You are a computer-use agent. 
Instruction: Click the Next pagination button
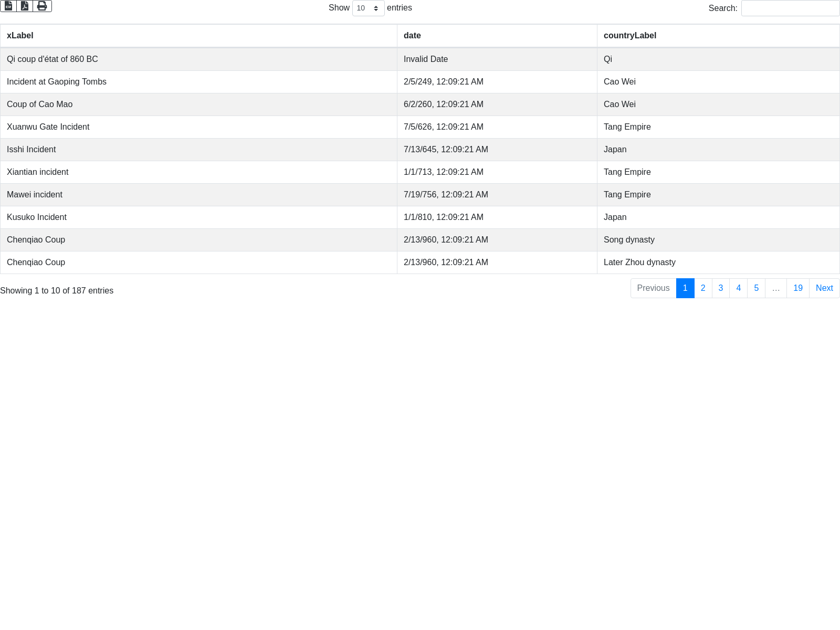click(x=824, y=288)
